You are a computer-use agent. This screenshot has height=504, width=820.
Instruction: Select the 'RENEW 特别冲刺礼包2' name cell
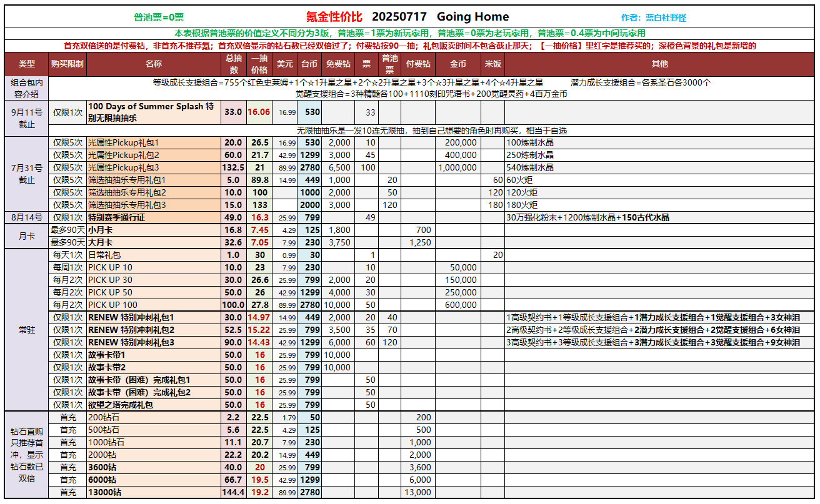click(x=154, y=330)
